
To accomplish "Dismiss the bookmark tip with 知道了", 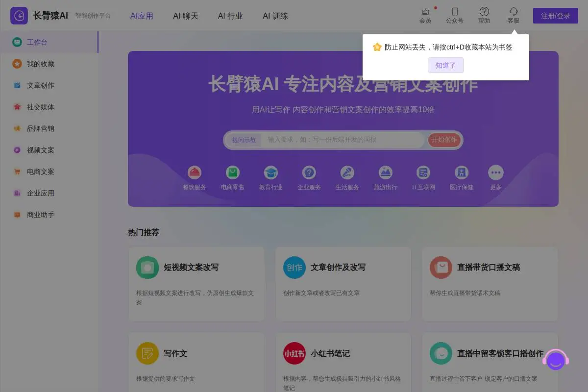I will click(x=446, y=65).
